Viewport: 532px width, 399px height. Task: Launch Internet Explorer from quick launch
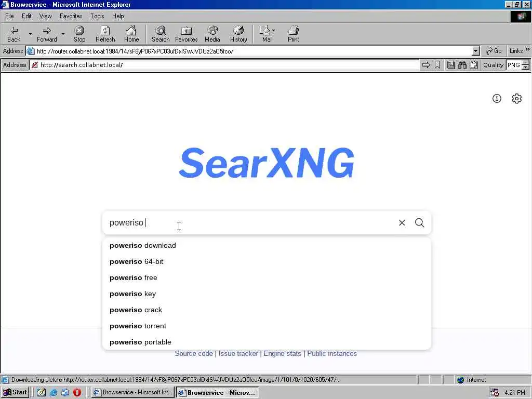point(54,392)
